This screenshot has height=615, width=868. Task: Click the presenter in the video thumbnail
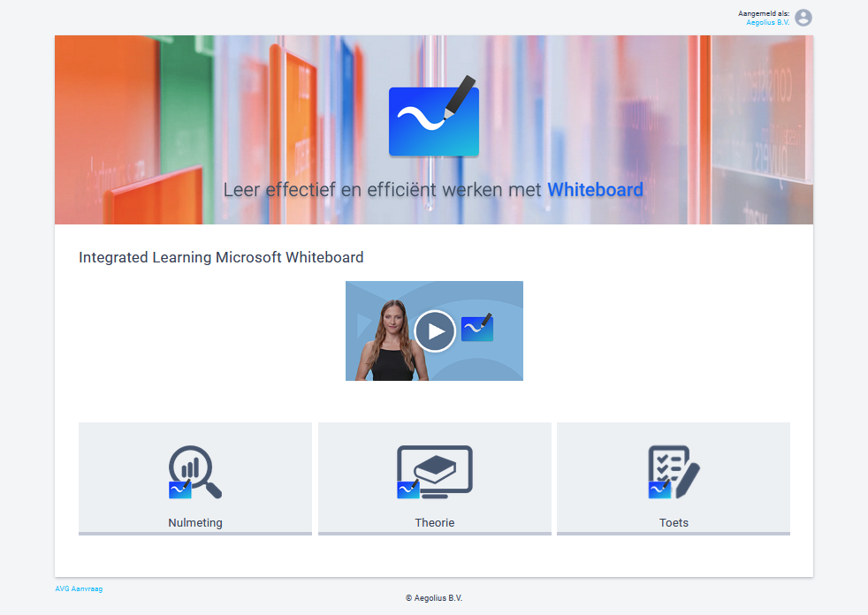[389, 340]
